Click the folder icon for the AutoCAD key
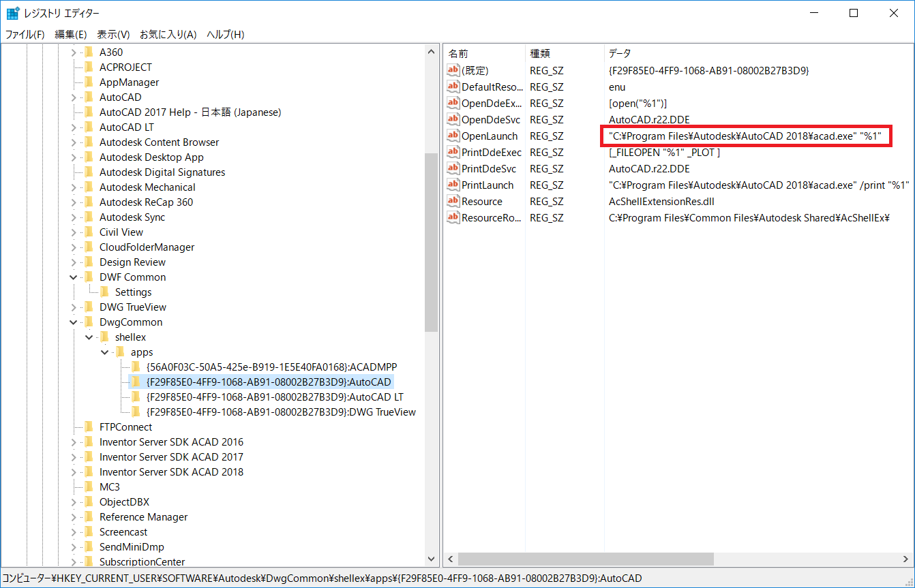This screenshot has width=915, height=588. coord(89,97)
